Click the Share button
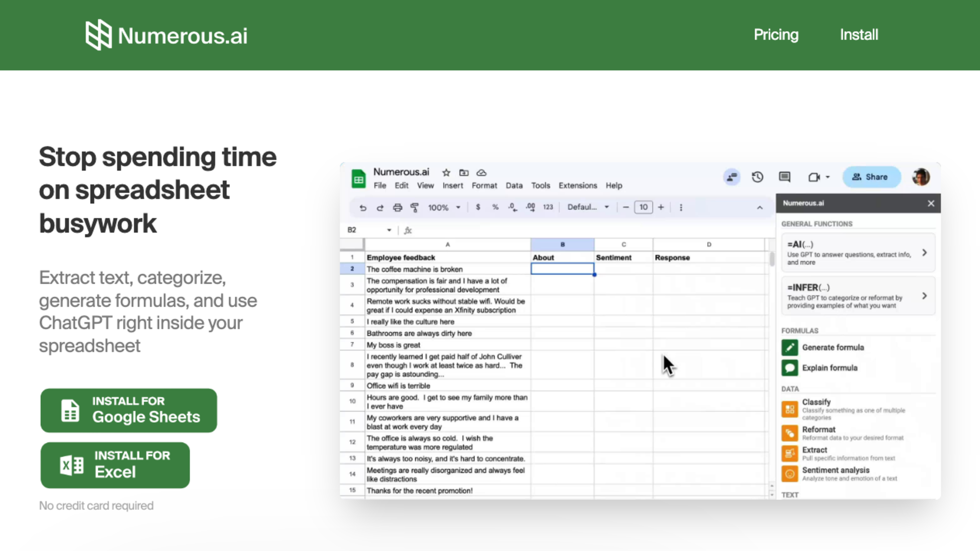This screenshot has width=980, height=551. pos(872,177)
